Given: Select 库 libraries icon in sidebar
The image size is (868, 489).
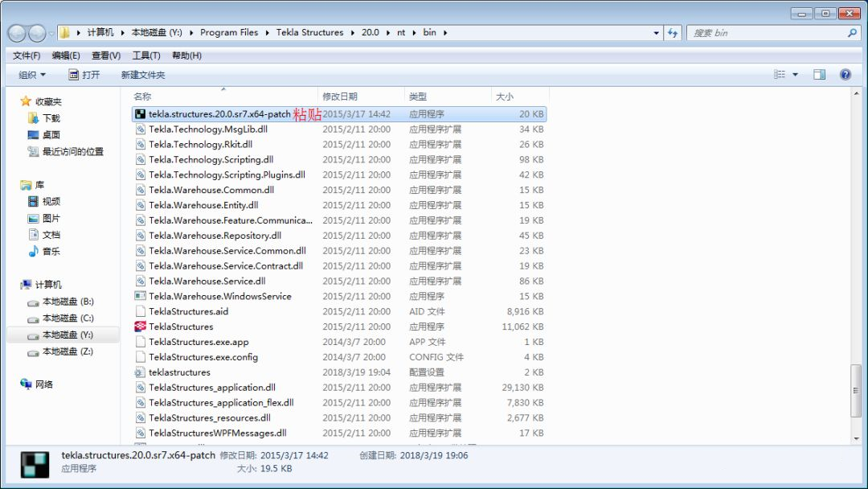Looking at the screenshot, I should [26, 184].
